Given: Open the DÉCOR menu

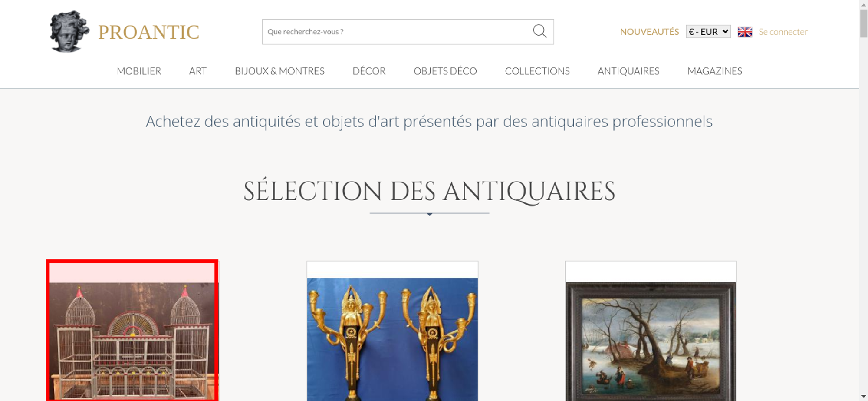Looking at the screenshot, I should [369, 71].
